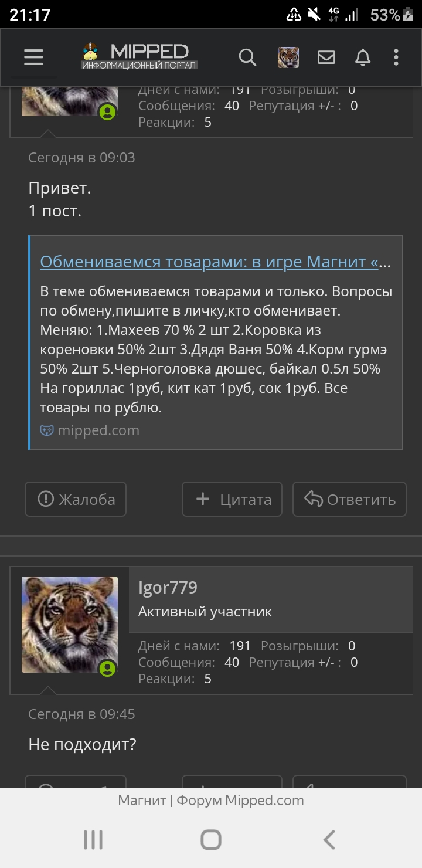Open the 'Сегодня в 09:45' timestamp
Image resolution: width=422 pixels, height=868 pixels.
point(81,714)
